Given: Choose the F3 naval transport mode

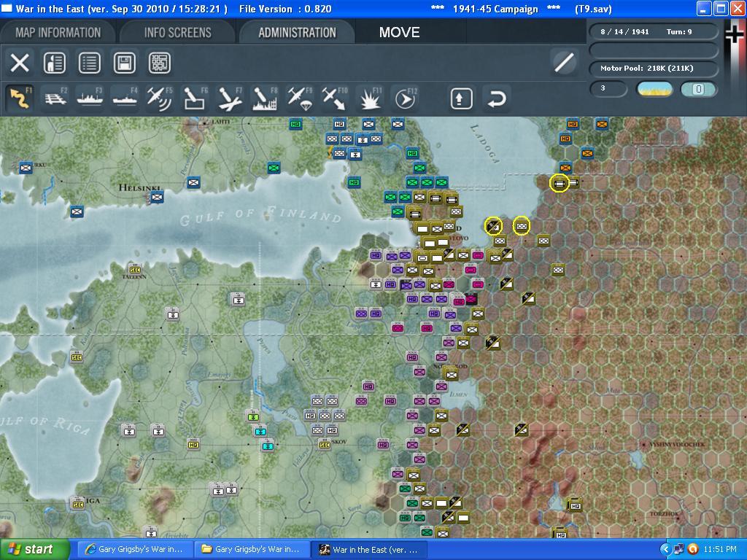Looking at the screenshot, I should (90, 98).
